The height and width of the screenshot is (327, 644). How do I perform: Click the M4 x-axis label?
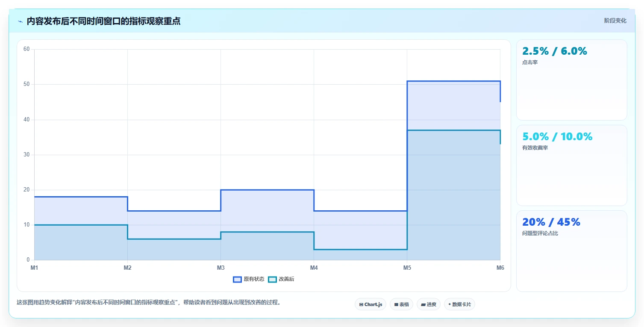pyautogui.click(x=314, y=268)
